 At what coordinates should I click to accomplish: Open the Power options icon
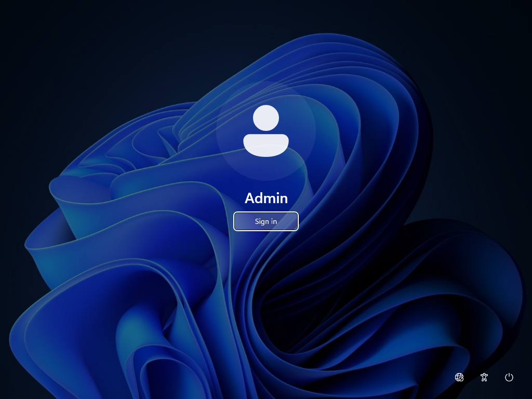(509, 377)
